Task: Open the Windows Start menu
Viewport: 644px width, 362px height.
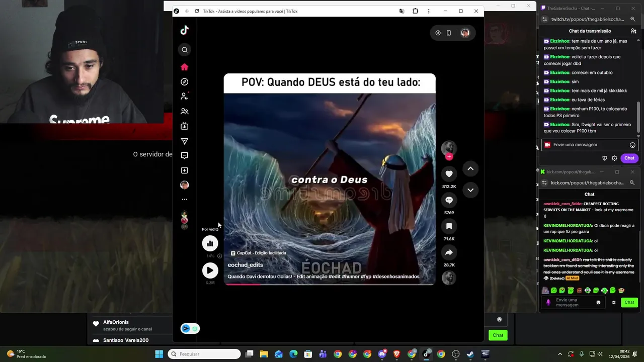Action: click(x=159, y=354)
